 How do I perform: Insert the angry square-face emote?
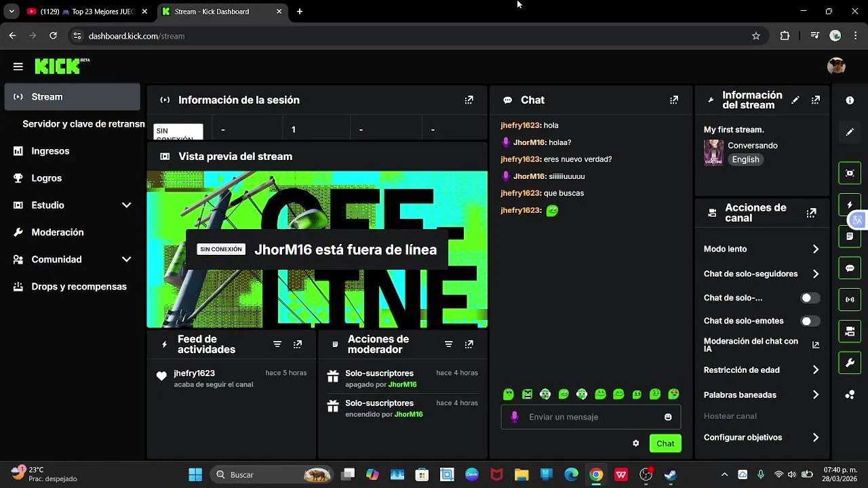pyautogui.click(x=528, y=394)
